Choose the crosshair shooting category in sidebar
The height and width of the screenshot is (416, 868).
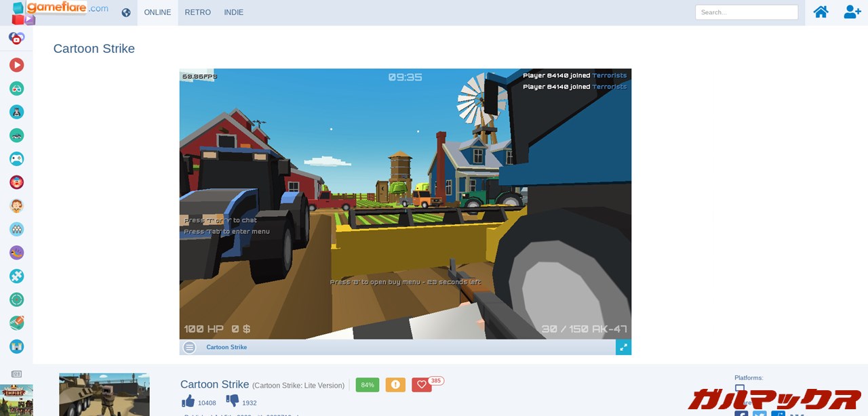tap(17, 299)
